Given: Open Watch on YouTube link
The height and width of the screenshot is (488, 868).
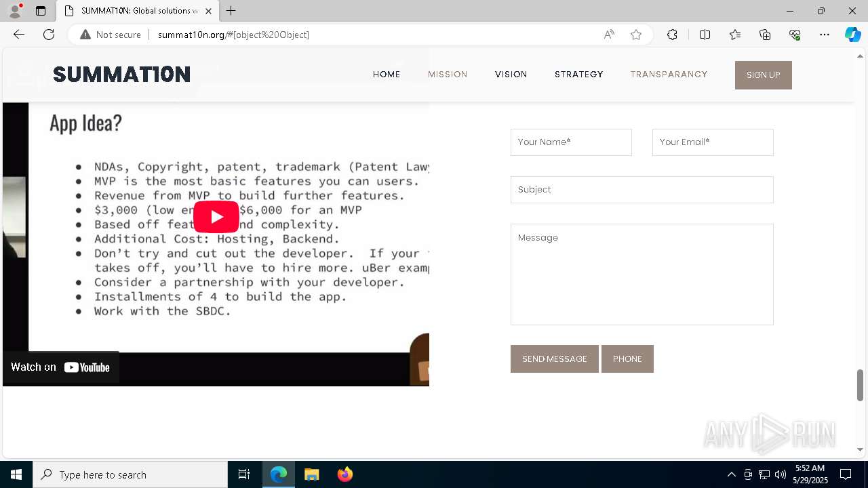Looking at the screenshot, I should pyautogui.click(x=60, y=367).
